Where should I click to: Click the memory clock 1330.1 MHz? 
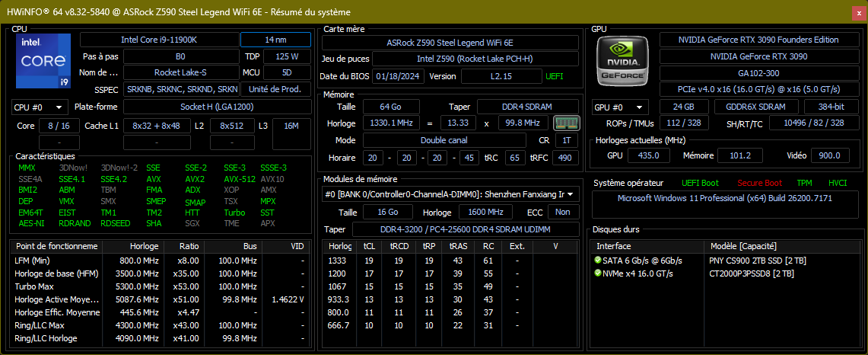tap(391, 123)
